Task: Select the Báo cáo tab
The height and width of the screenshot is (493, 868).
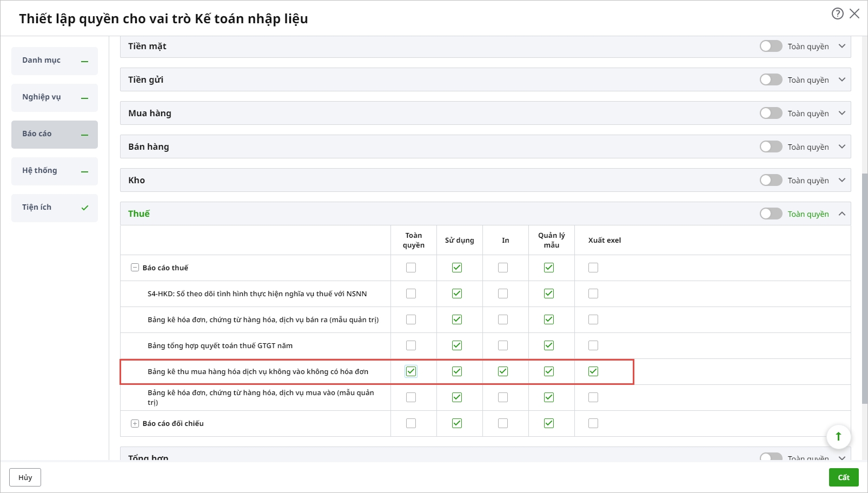Action: [54, 134]
